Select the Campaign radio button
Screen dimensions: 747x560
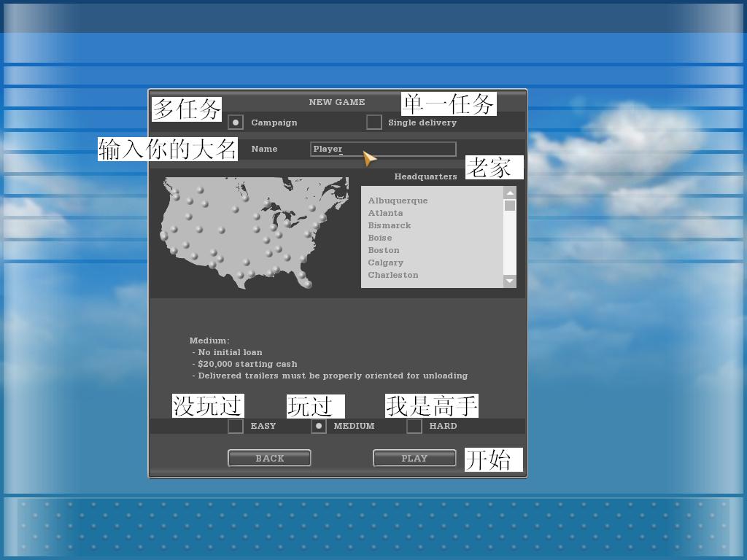[235, 122]
